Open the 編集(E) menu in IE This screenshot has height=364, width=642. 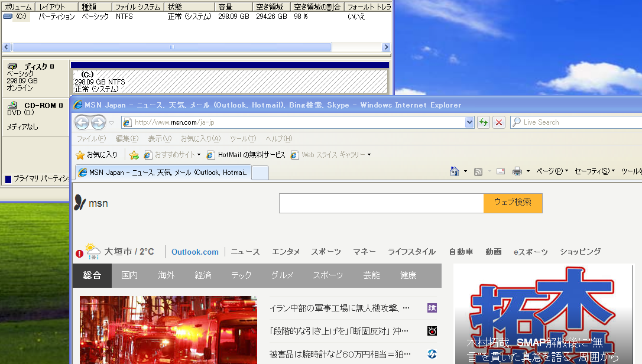point(127,139)
